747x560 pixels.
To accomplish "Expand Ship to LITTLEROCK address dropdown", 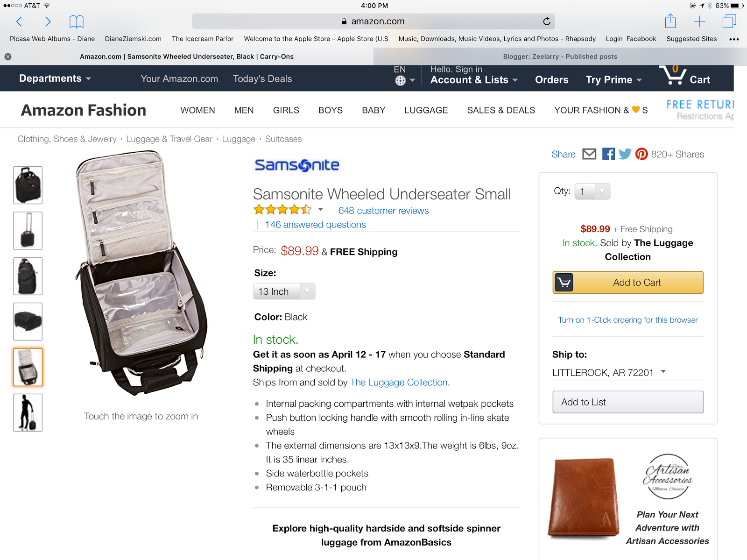I will (609, 373).
